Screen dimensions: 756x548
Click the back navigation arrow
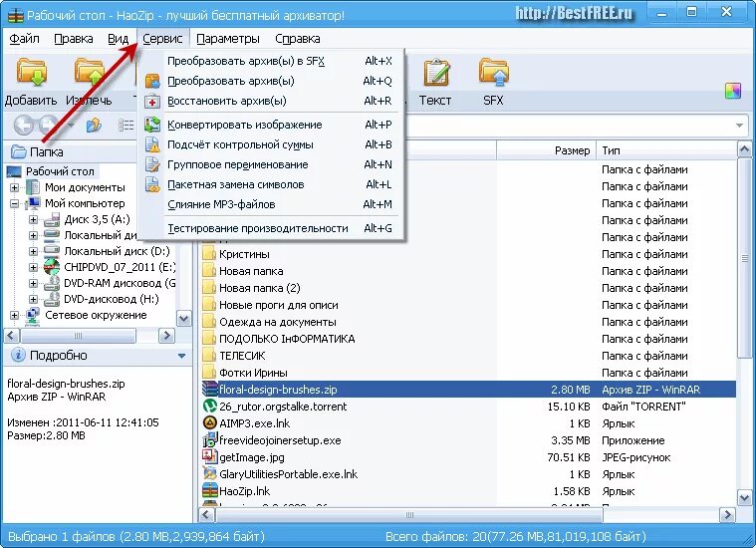(23, 126)
